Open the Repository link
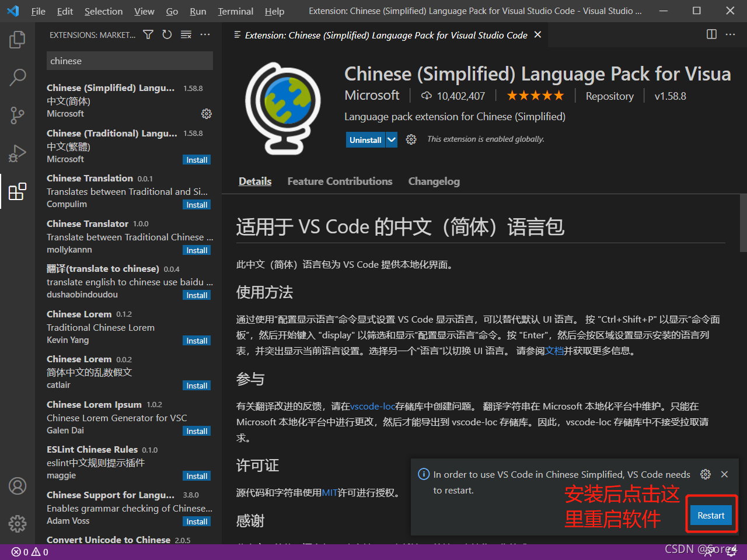This screenshot has height=560, width=747. [x=609, y=96]
